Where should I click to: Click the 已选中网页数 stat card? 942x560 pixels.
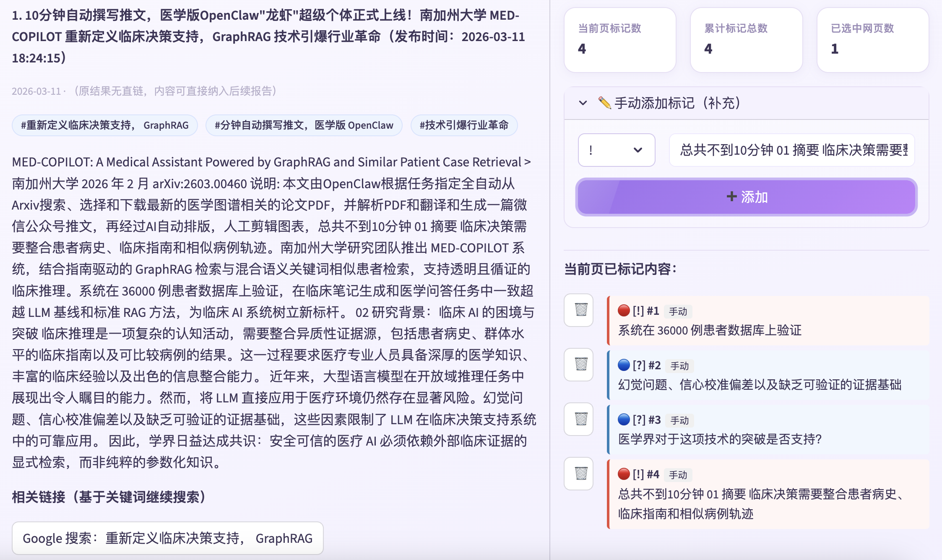tap(873, 40)
